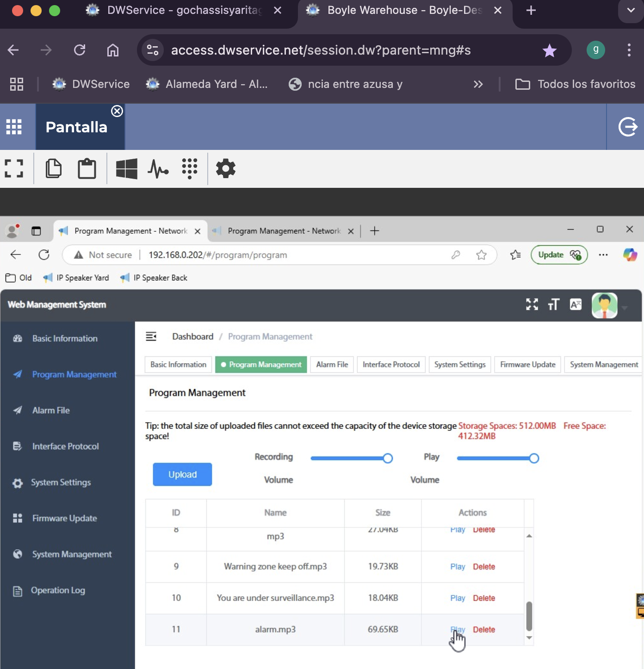Click the font size icon

(553, 304)
